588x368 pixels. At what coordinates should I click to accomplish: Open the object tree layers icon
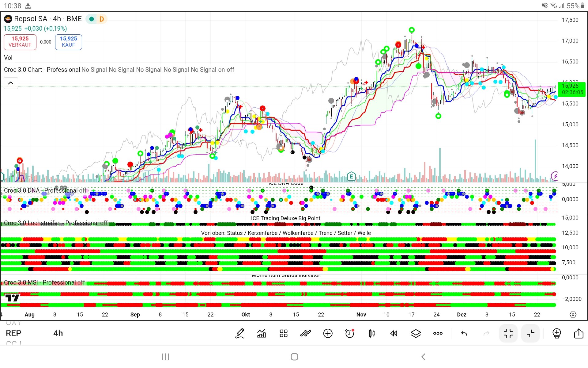pyautogui.click(x=416, y=333)
